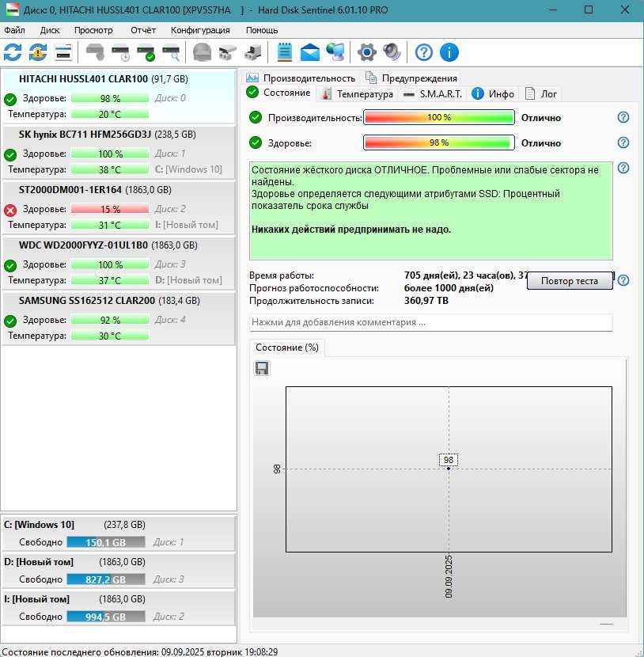Click the 360,97 TB written value
This screenshot has width=644, height=657.
[x=426, y=301]
